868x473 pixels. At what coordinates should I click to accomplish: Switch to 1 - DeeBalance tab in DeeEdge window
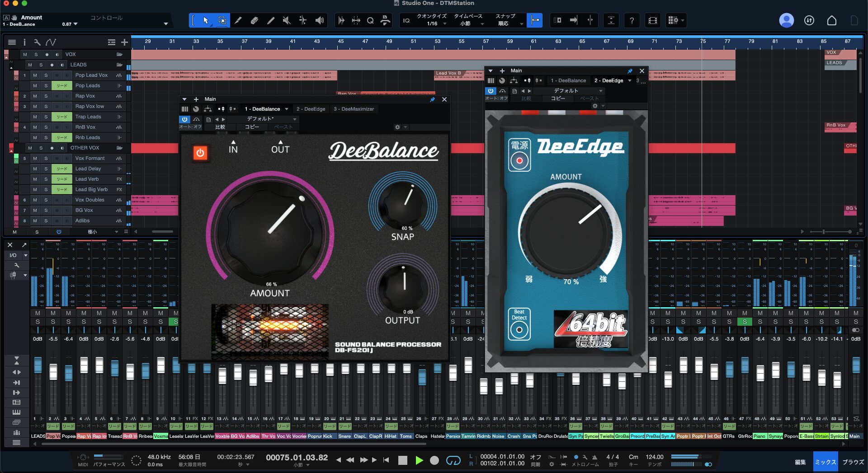coord(568,80)
